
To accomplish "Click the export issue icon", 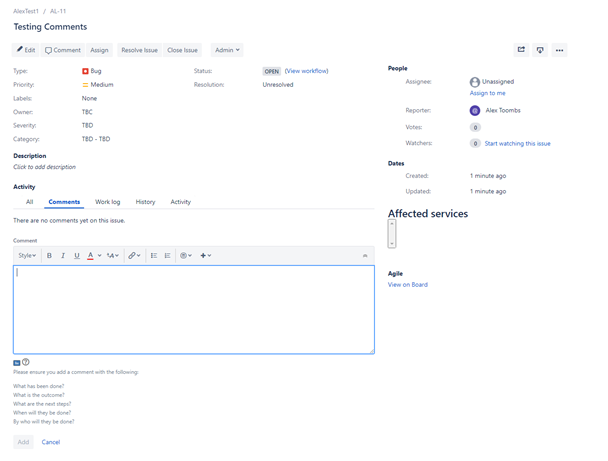I will click(540, 50).
